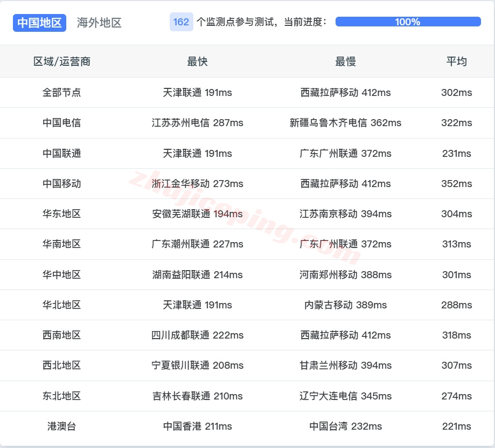
Task: Switch to the 海外地区 tab
Action: (99, 23)
